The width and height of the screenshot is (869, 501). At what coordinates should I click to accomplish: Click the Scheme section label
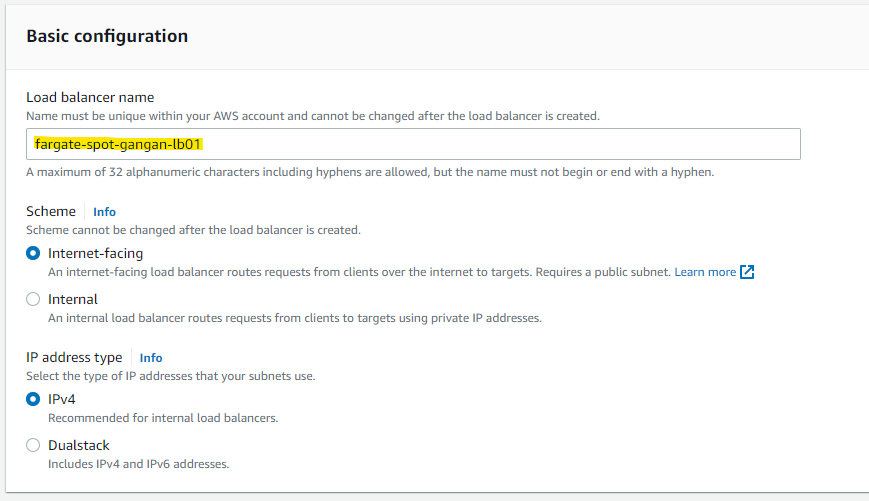51,211
